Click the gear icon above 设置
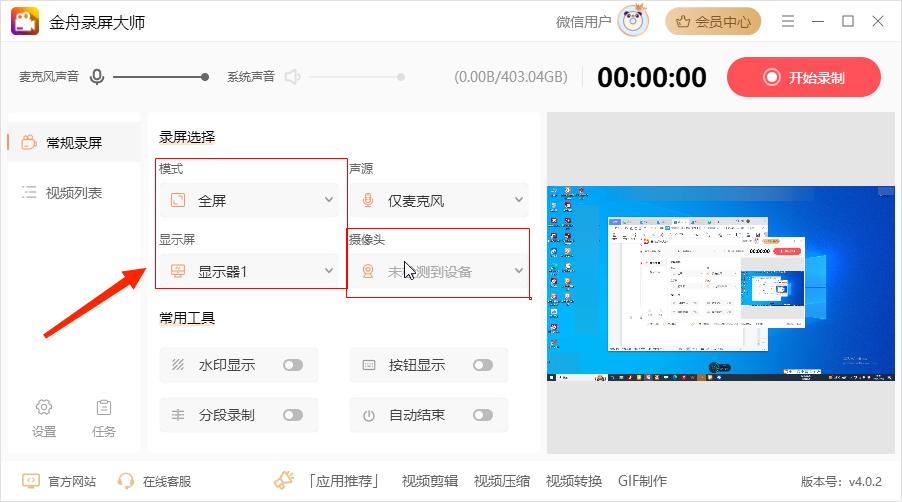Image resolution: width=902 pixels, height=502 pixels. pyautogui.click(x=44, y=407)
